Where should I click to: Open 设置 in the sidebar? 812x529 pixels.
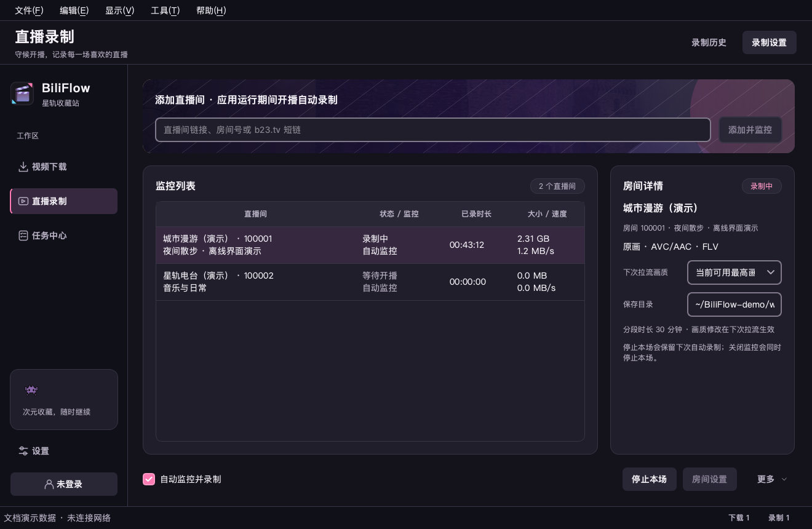(x=64, y=451)
